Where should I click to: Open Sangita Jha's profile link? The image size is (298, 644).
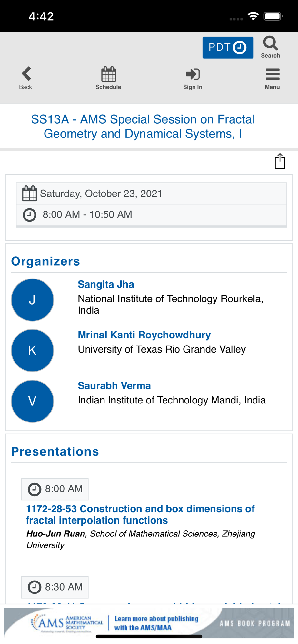click(106, 284)
